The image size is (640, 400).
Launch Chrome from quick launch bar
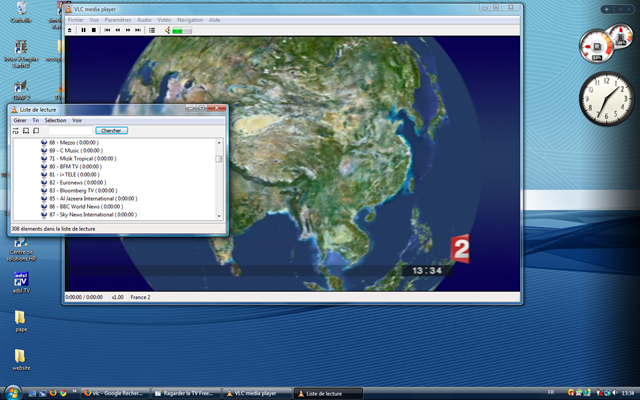[63, 393]
